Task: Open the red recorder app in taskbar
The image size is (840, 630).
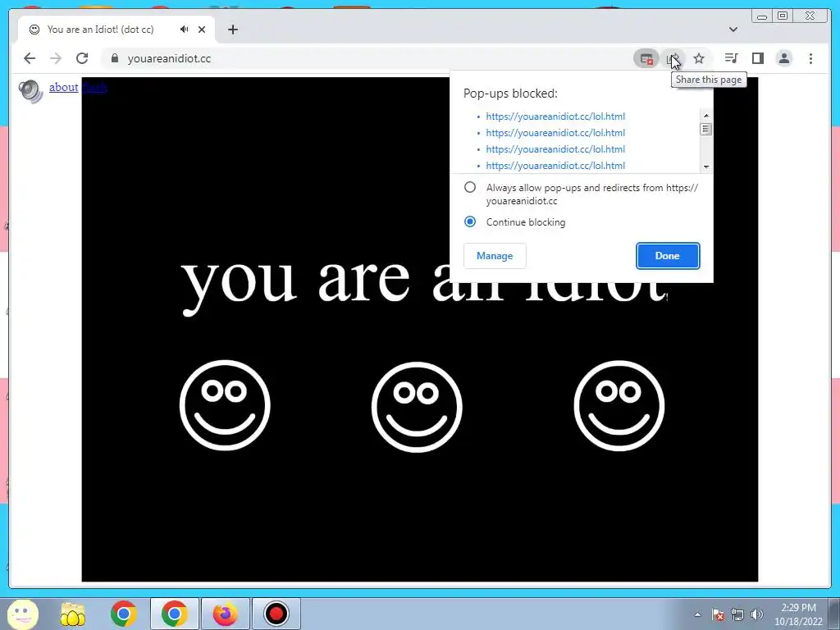Action: click(x=276, y=614)
